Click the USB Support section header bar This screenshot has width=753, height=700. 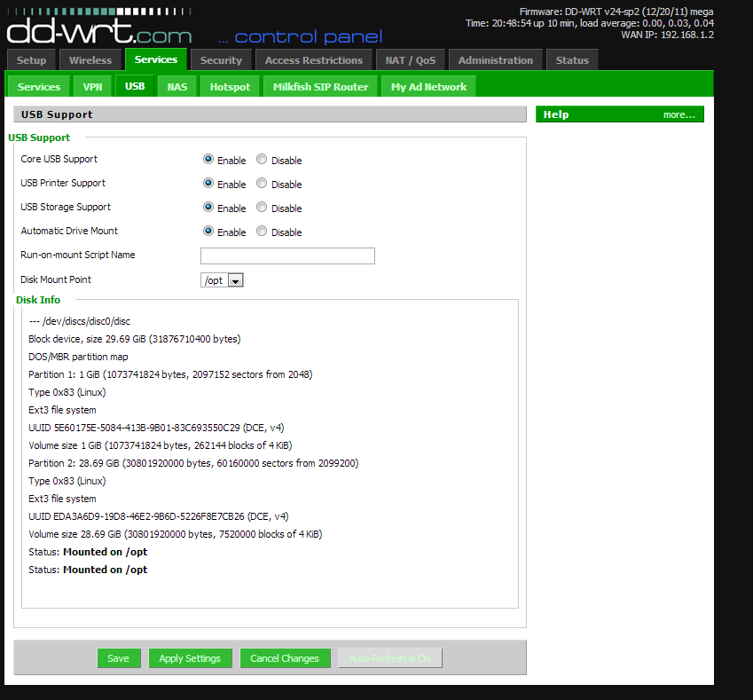click(x=270, y=114)
